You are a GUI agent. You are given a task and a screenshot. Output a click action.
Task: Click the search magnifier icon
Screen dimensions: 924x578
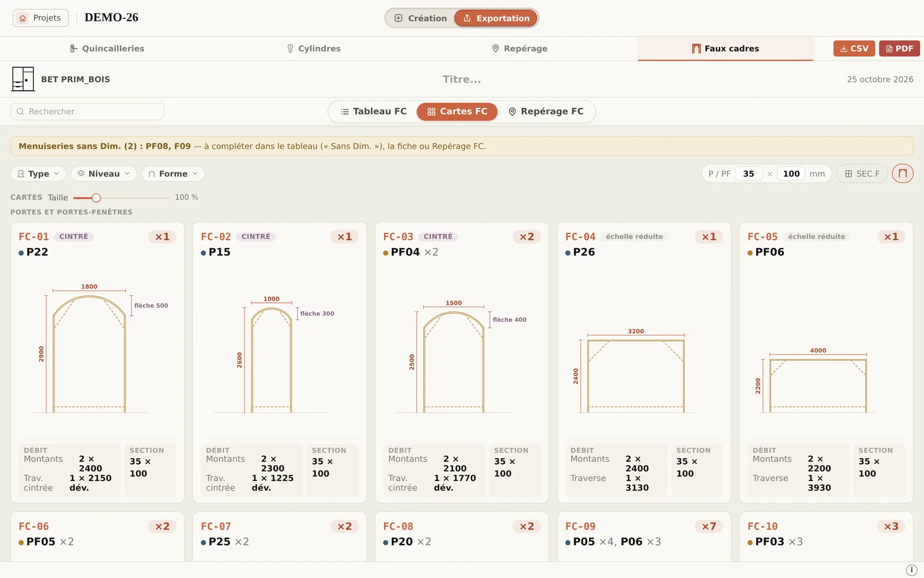point(20,111)
